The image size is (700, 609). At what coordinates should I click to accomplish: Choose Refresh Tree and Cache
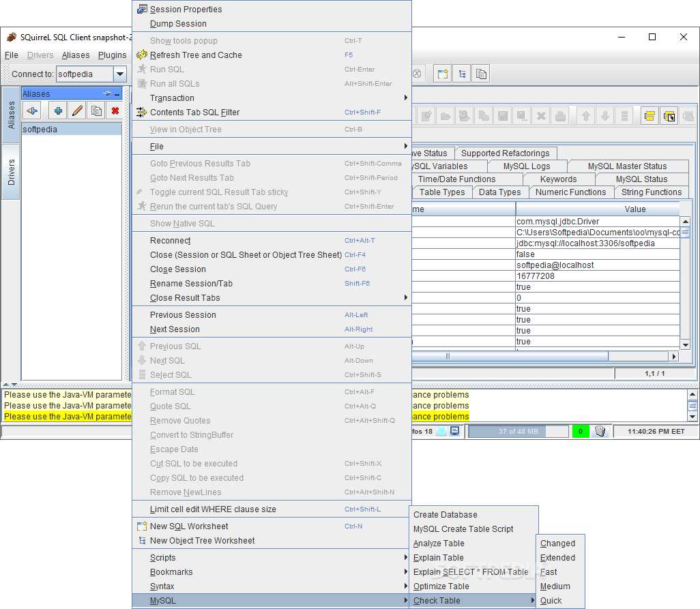pyautogui.click(x=272, y=55)
